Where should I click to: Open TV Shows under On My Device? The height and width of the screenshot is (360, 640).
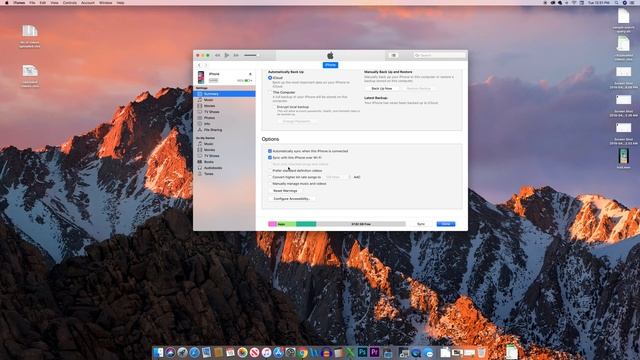(224, 156)
